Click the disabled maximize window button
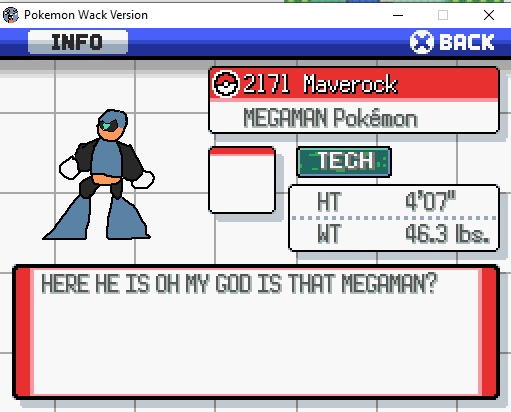The width and height of the screenshot is (511, 412). [443, 15]
